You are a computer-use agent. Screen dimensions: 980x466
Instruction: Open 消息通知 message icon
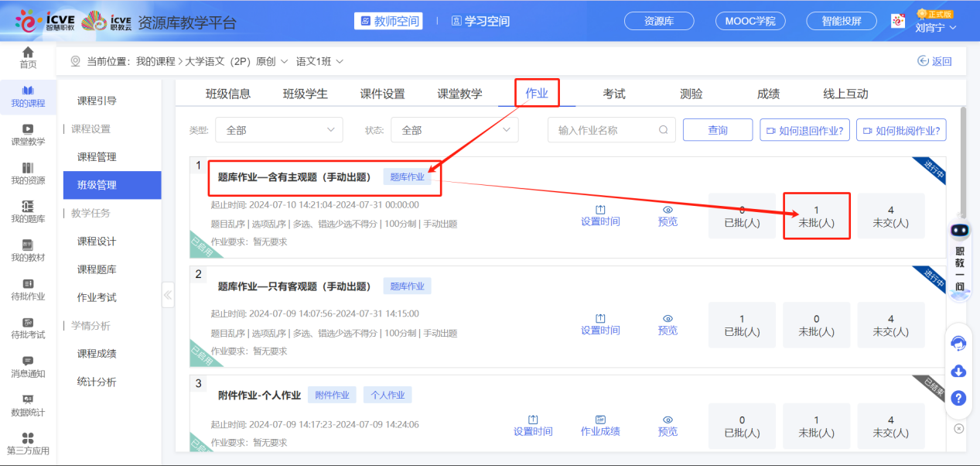point(28,361)
